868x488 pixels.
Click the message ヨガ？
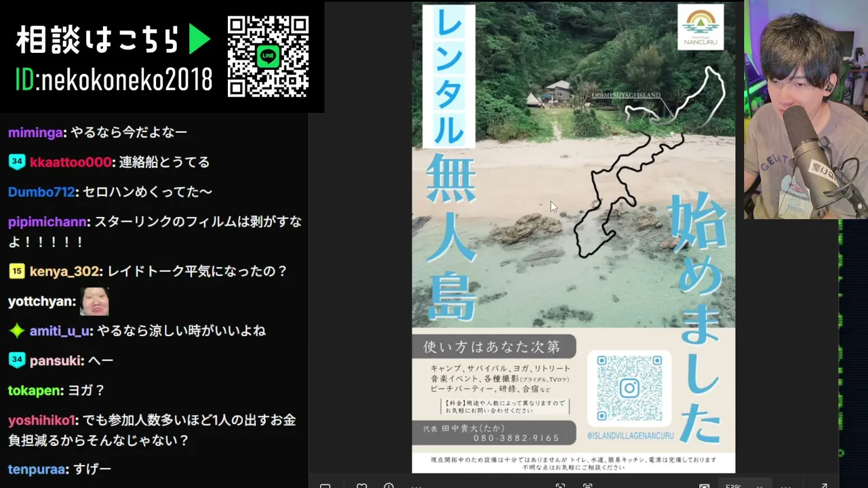[x=87, y=390]
